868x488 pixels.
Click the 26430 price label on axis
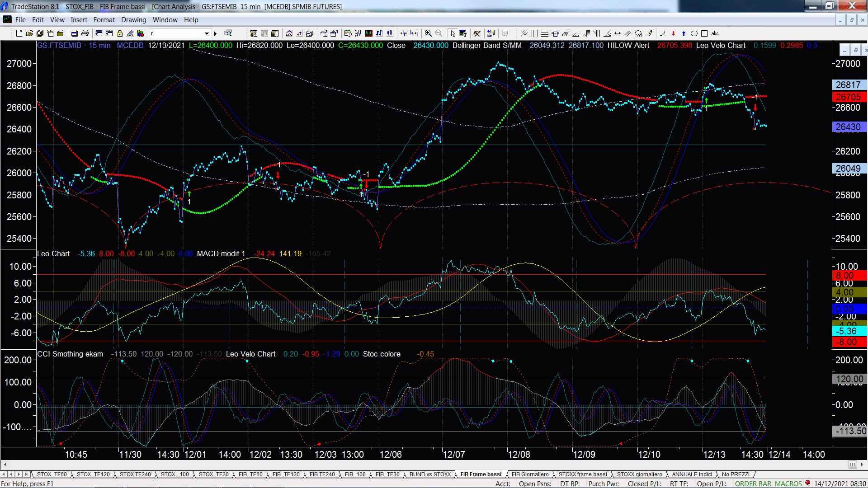[849, 127]
